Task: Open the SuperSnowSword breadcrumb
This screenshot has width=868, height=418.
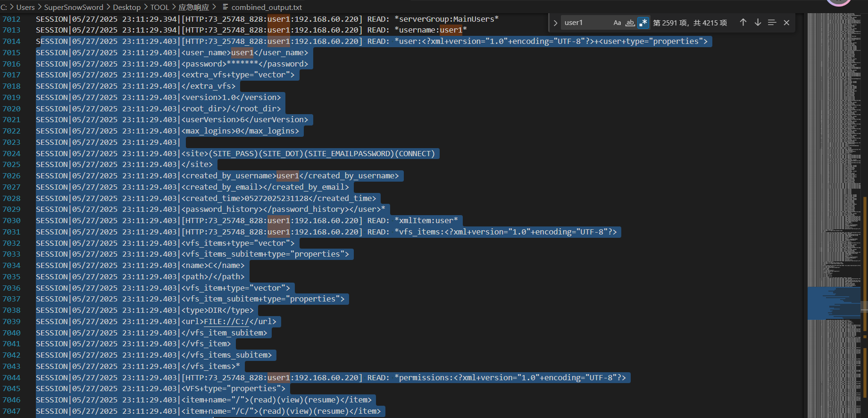Action: click(74, 8)
